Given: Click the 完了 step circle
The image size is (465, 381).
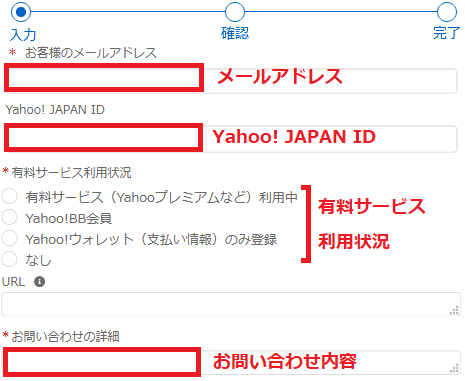Looking at the screenshot, I should coord(447,12).
